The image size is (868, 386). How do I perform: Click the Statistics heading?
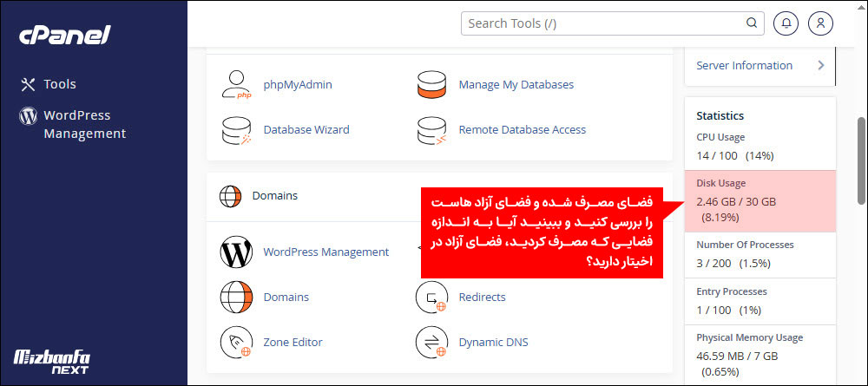(x=720, y=115)
